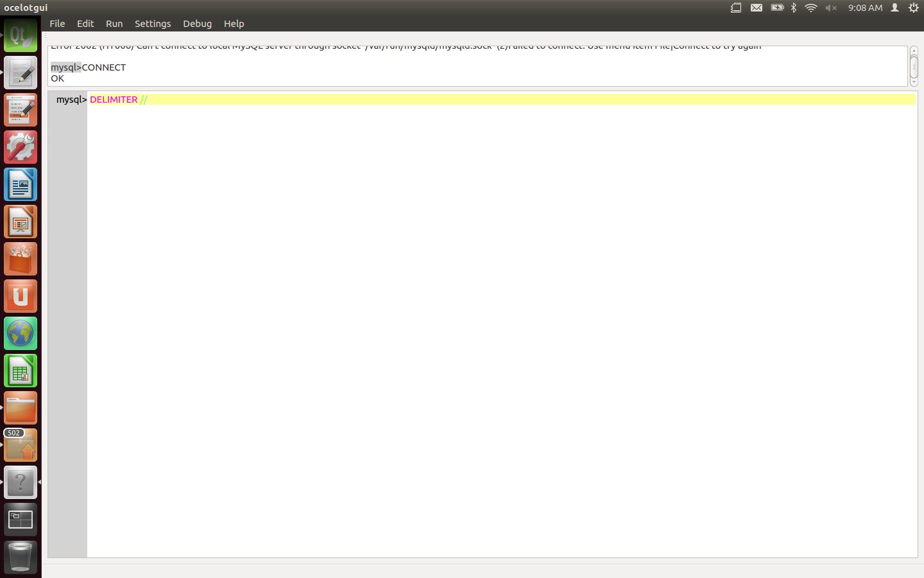
Task: Open LibreOffice Impress from the launcher
Action: (x=21, y=222)
